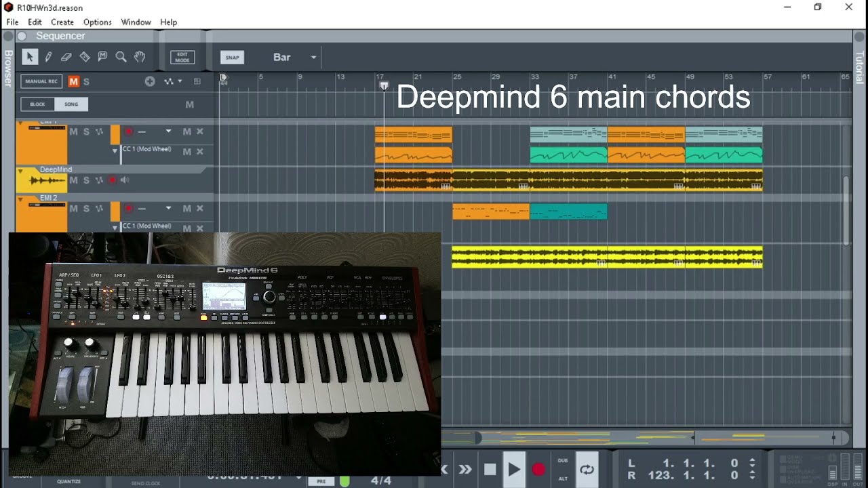
Task: Toggle Solo All (S) in header
Action: (86, 81)
